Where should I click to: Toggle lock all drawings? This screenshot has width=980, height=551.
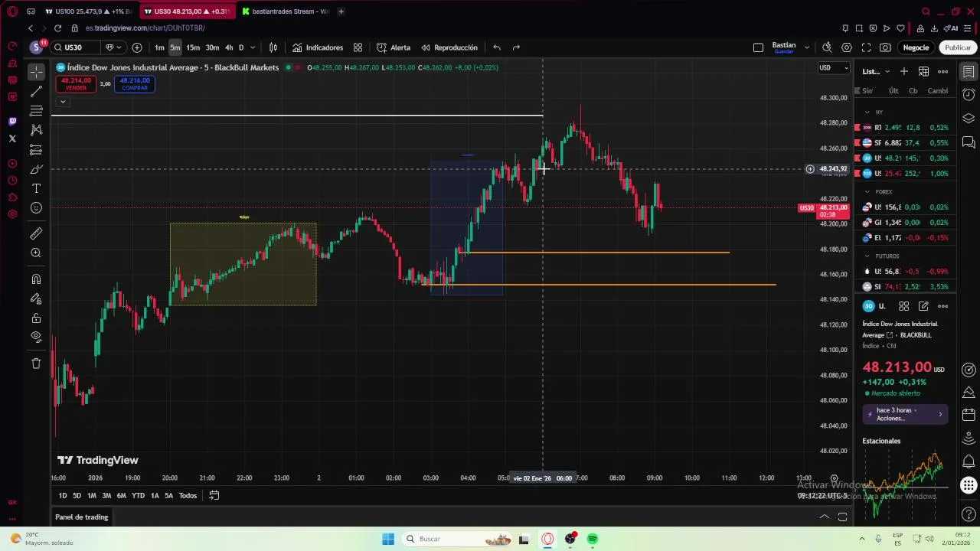pos(36,318)
